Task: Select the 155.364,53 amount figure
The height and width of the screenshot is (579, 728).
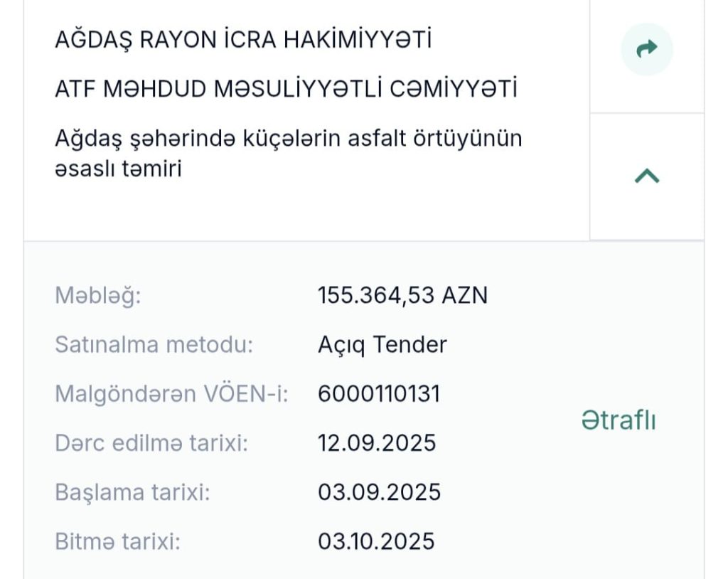Action: coord(375,295)
